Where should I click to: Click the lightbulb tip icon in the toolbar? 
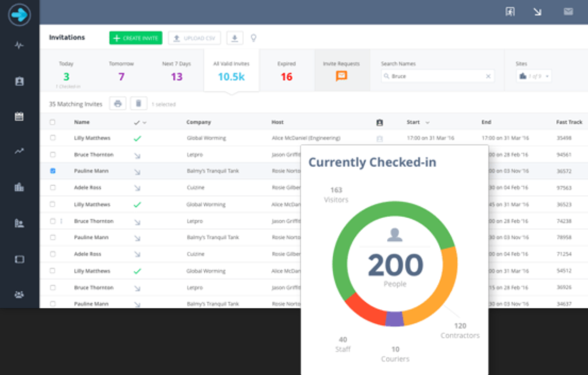(253, 37)
